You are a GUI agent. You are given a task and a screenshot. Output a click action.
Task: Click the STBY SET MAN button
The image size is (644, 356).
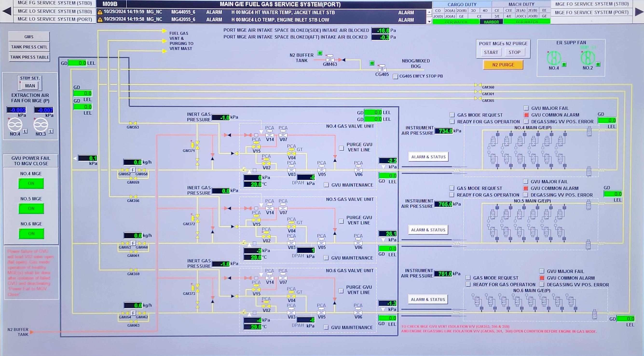(x=30, y=86)
